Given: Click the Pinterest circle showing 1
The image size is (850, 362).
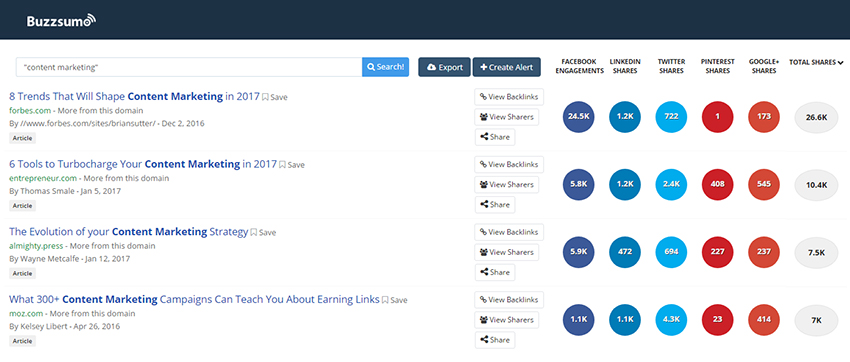Looking at the screenshot, I should click(718, 117).
